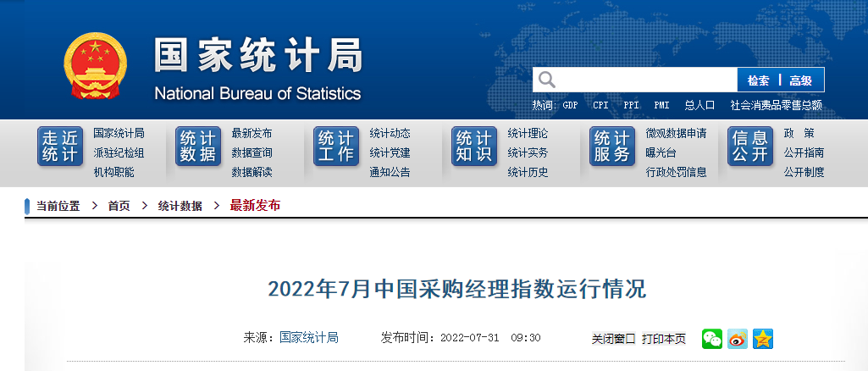Select hot keyword CPI

coord(600,105)
